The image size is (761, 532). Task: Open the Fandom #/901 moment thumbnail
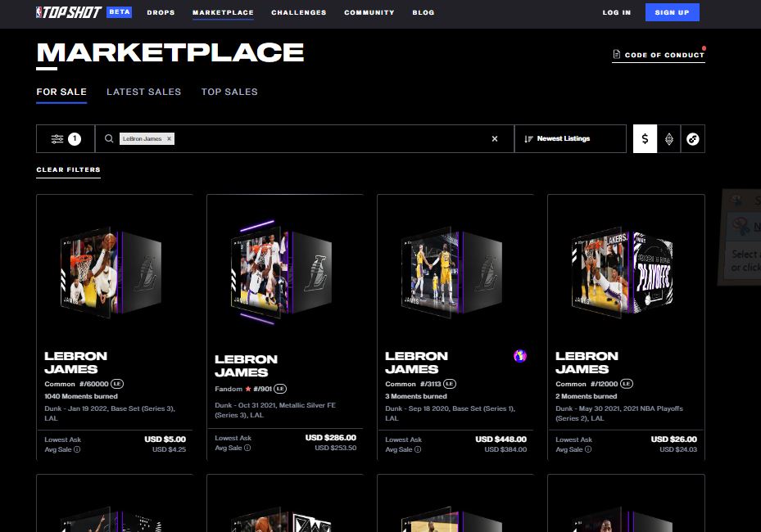[282, 272]
